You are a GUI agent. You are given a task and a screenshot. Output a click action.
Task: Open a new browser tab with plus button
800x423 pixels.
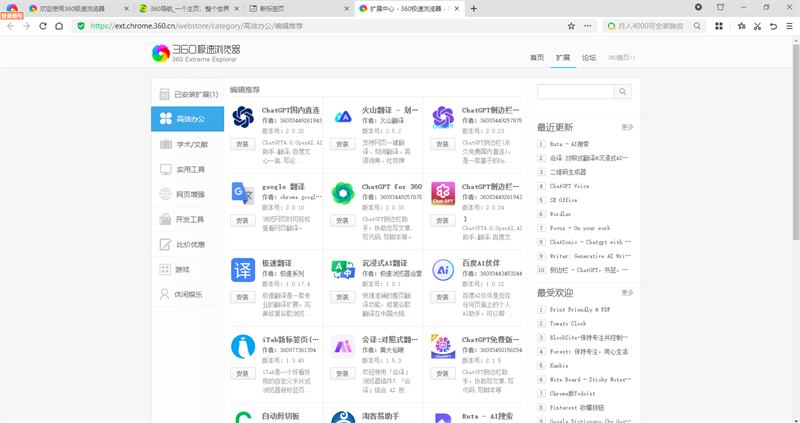(473, 8)
